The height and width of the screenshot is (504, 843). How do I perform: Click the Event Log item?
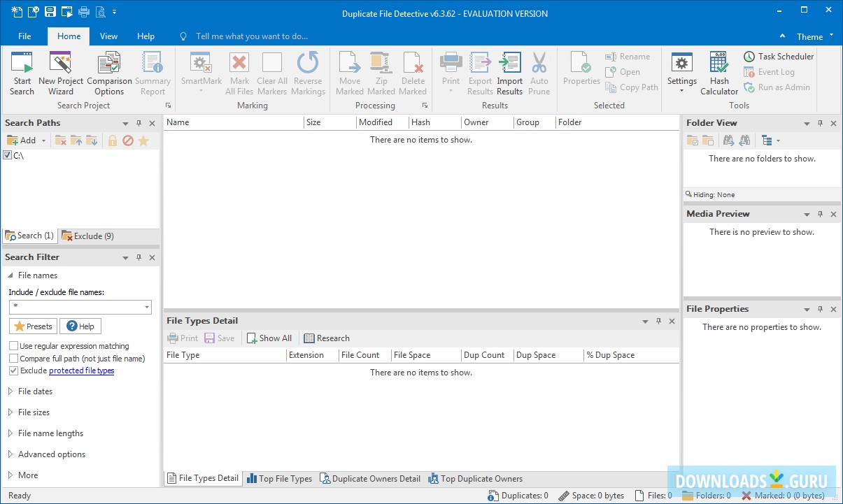tap(769, 72)
